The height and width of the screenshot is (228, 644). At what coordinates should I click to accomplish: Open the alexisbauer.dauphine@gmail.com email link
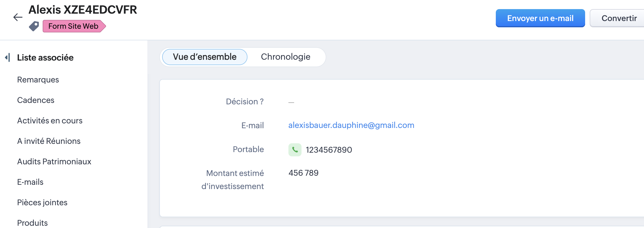[x=351, y=125]
